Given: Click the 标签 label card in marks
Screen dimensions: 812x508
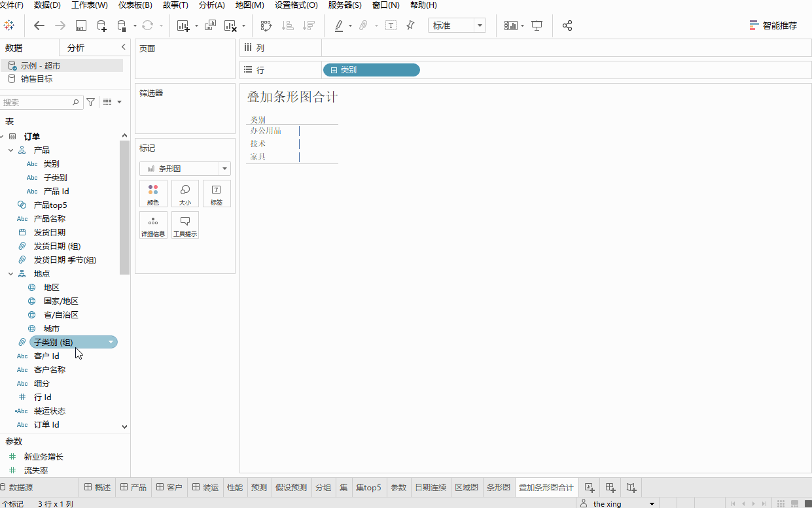Looking at the screenshot, I should [x=217, y=194].
